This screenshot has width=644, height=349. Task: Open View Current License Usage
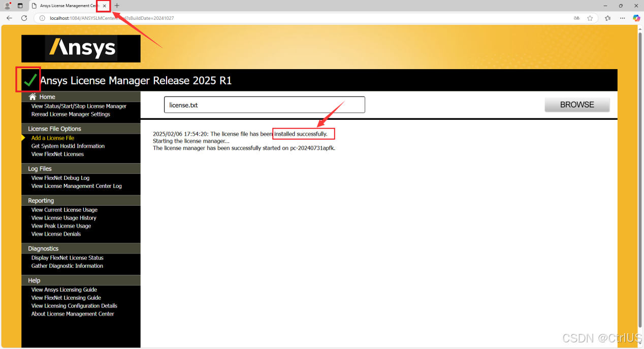click(x=65, y=210)
